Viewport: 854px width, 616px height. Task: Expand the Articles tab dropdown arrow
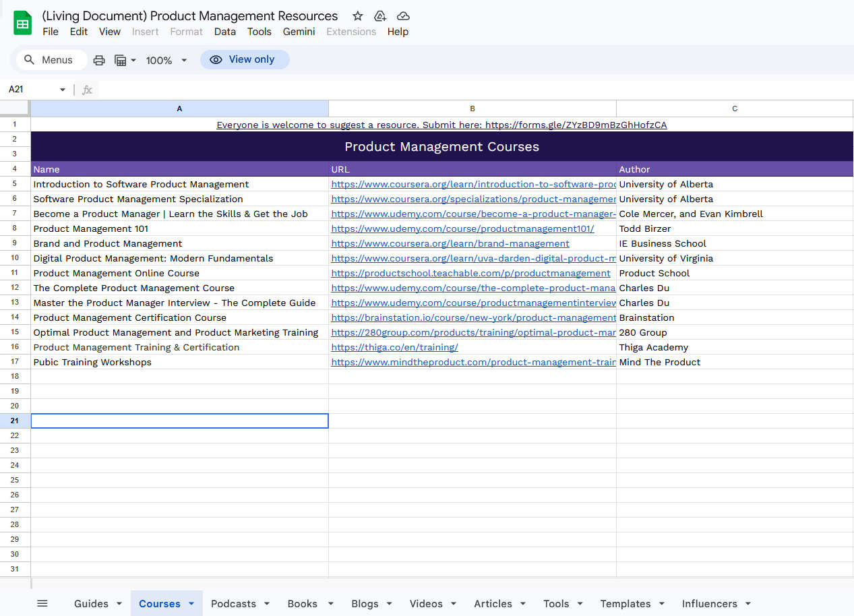click(523, 604)
